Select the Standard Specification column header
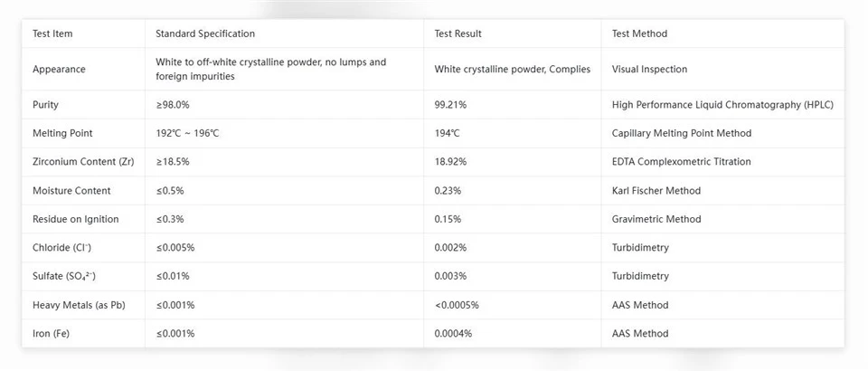The image size is (868, 371). (205, 33)
